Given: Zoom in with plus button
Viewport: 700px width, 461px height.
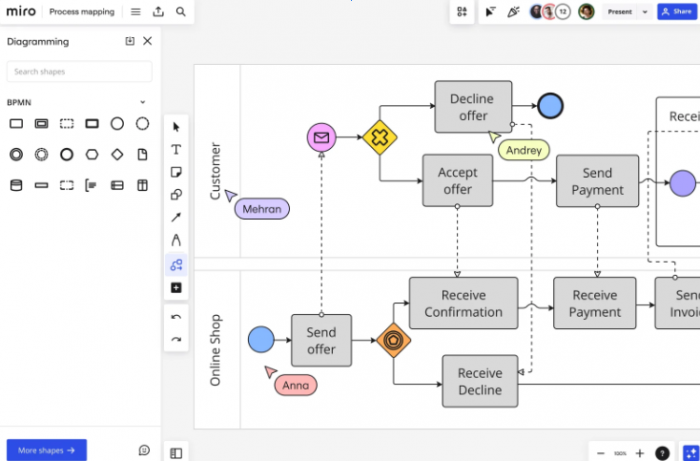Looking at the screenshot, I should coord(640,453).
